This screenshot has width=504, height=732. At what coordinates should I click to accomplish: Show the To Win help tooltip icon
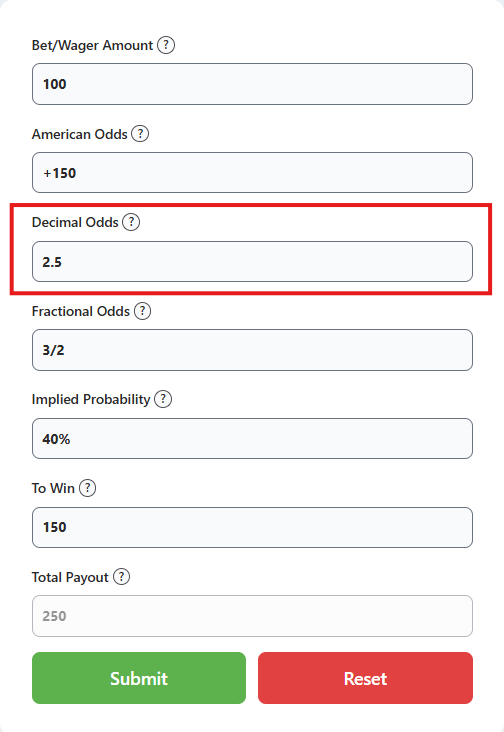(87, 488)
